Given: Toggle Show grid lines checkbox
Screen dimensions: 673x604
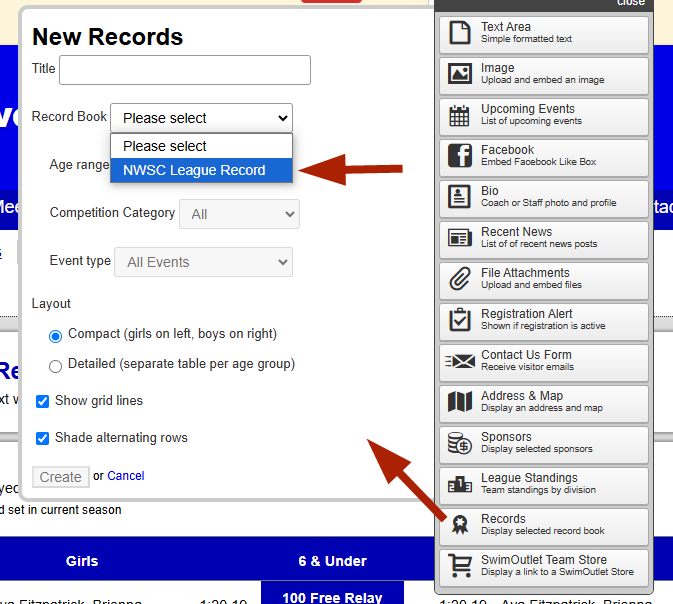Looking at the screenshot, I should pos(42,401).
